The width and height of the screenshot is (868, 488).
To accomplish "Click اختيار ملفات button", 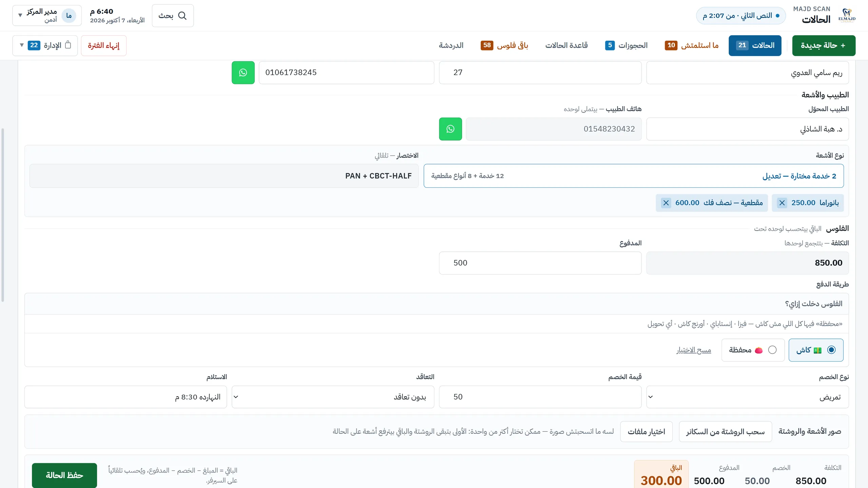I will click(646, 431).
